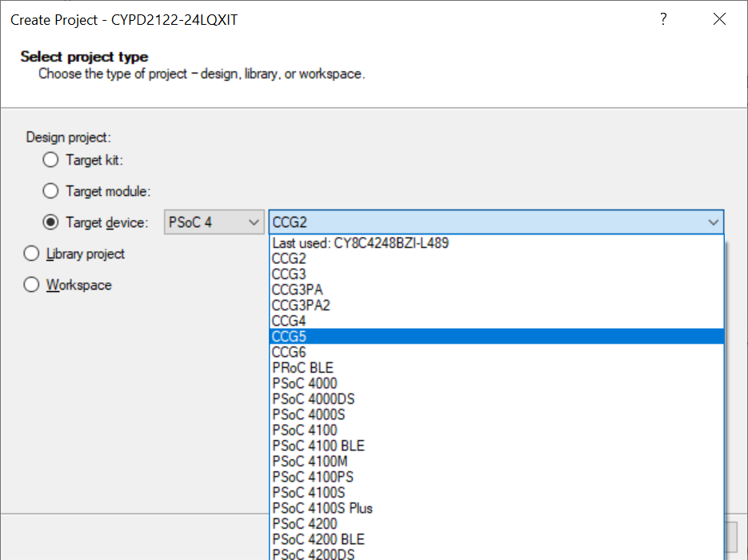748x560 pixels.
Task: Select PRoC BLE from the list
Action: coord(302,367)
